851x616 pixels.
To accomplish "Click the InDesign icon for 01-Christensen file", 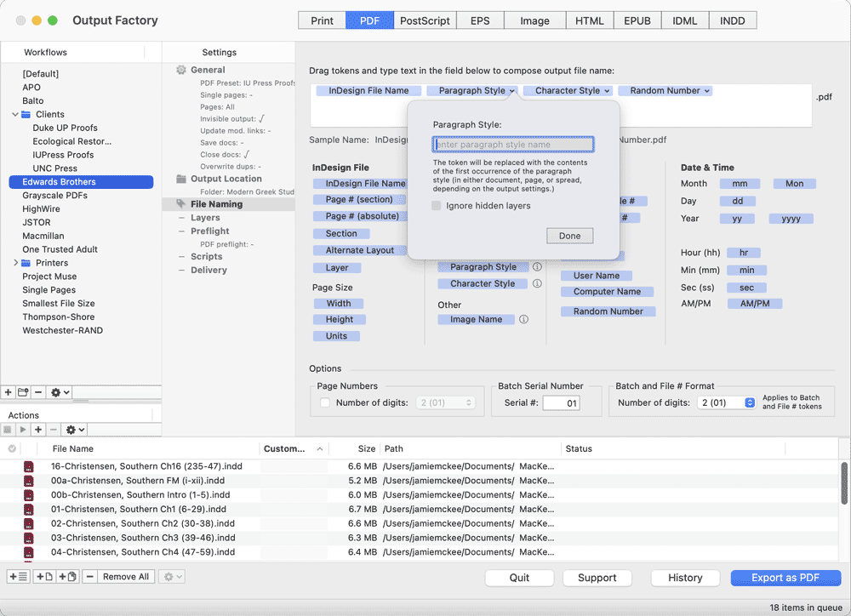I will (28, 509).
